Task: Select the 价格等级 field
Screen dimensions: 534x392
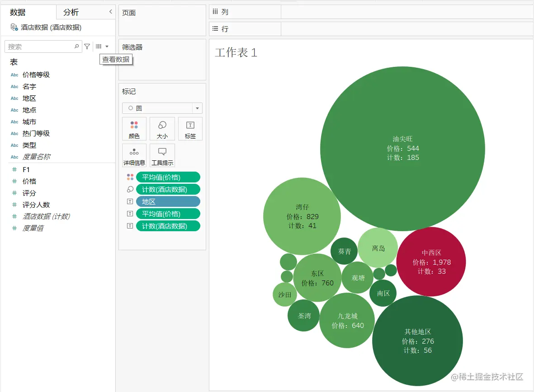Action: (36, 75)
